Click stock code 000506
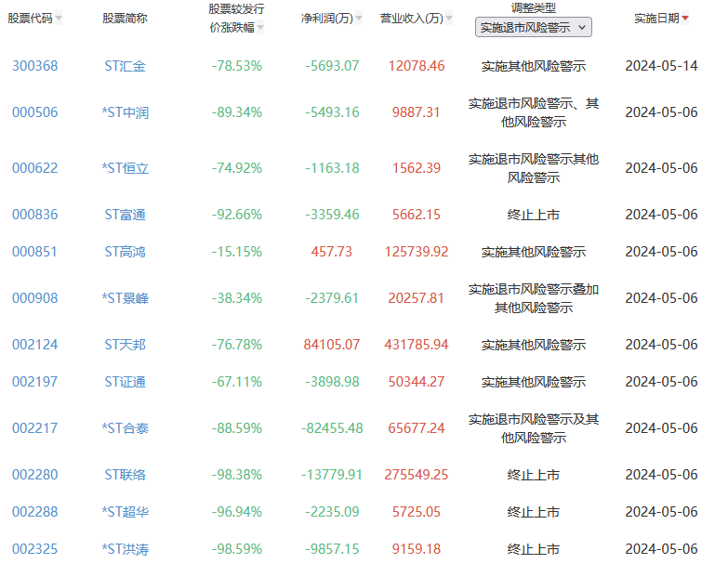The image size is (728, 577). tap(34, 112)
